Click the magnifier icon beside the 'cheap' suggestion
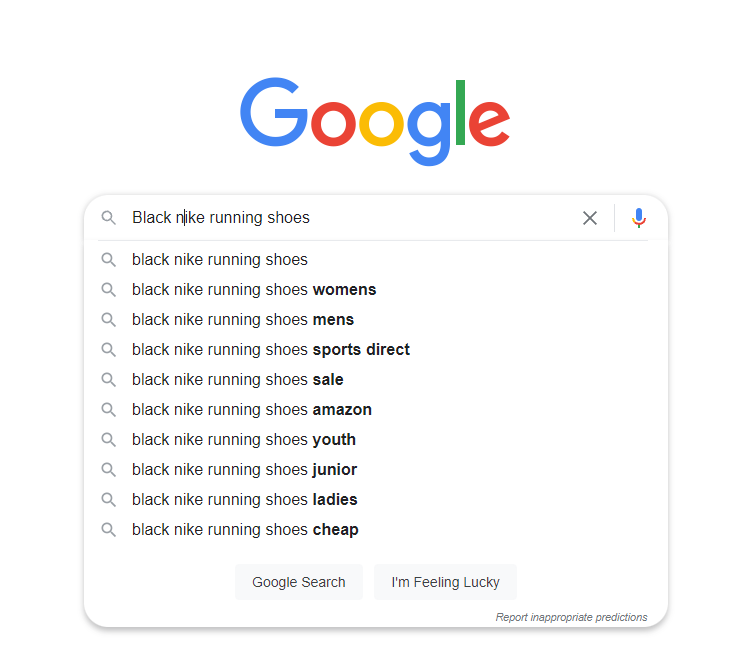Image resolution: width=739 pixels, height=663 pixels. click(109, 530)
